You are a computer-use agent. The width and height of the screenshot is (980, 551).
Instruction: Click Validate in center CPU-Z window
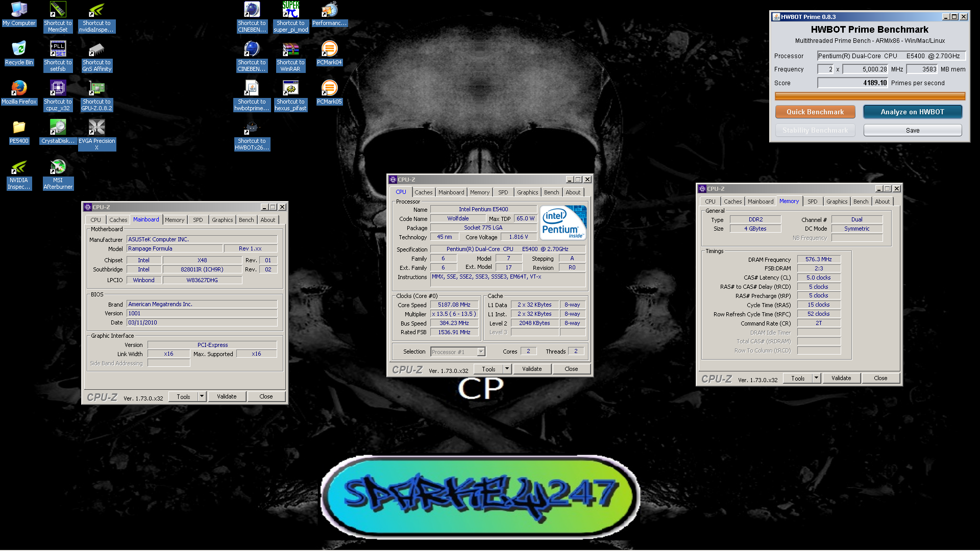click(x=532, y=369)
